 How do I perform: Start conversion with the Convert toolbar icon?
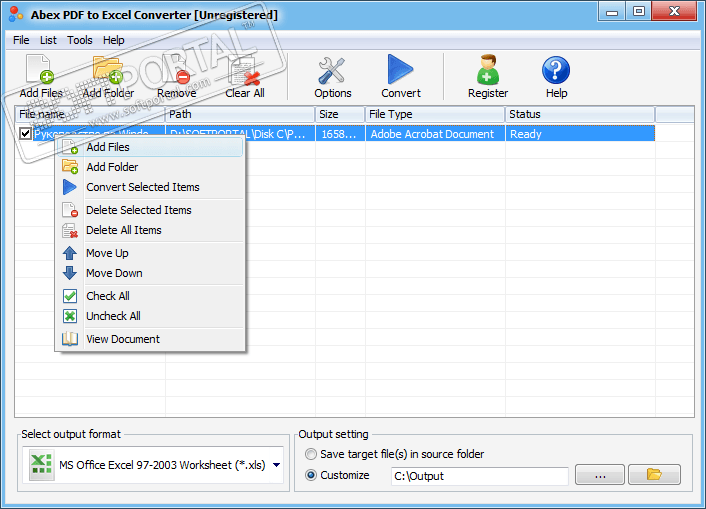(x=400, y=69)
